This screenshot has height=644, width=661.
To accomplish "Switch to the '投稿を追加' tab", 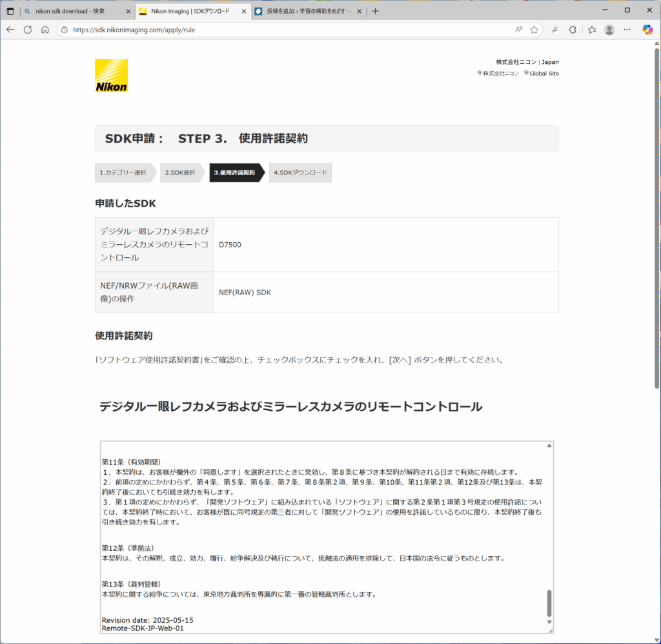I will coord(303,11).
